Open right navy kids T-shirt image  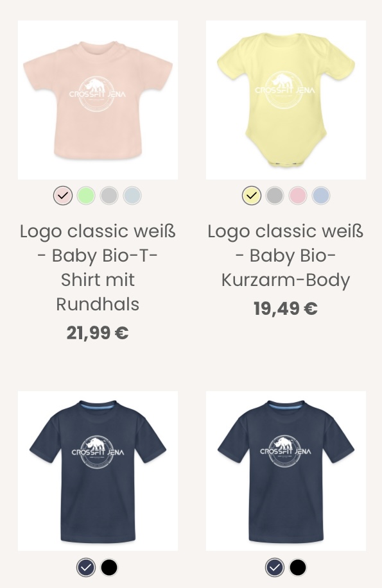(286, 471)
